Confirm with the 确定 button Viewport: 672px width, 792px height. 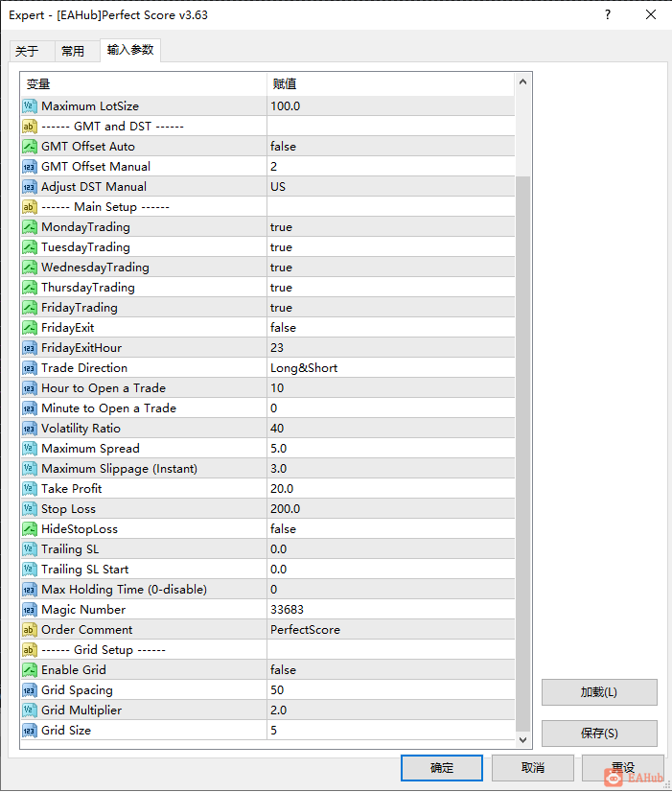click(x=442, y=768)
